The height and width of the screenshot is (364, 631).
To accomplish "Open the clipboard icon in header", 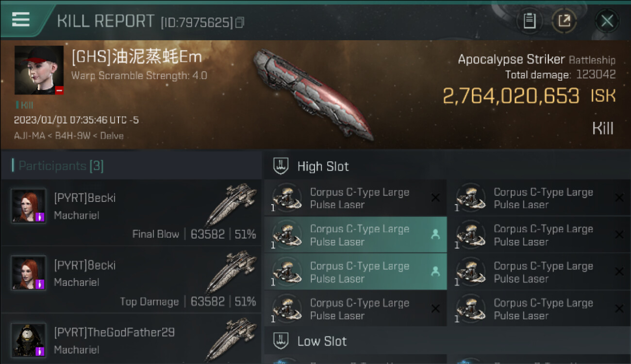I will coord(529,21).
